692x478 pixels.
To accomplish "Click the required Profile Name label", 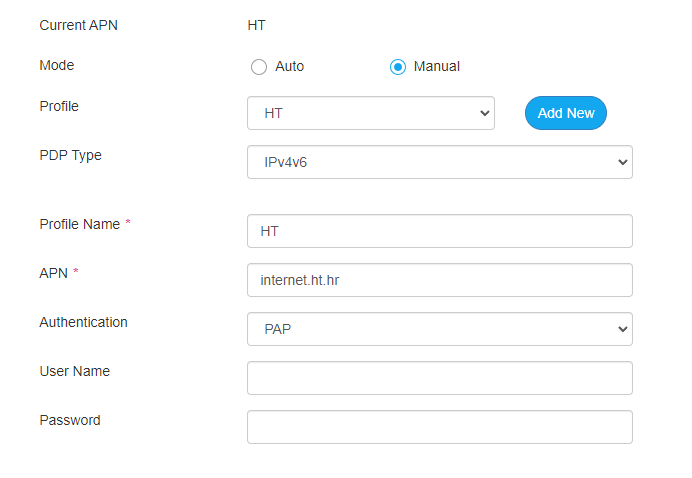I will pyautogui.click(x=80, y=224).
